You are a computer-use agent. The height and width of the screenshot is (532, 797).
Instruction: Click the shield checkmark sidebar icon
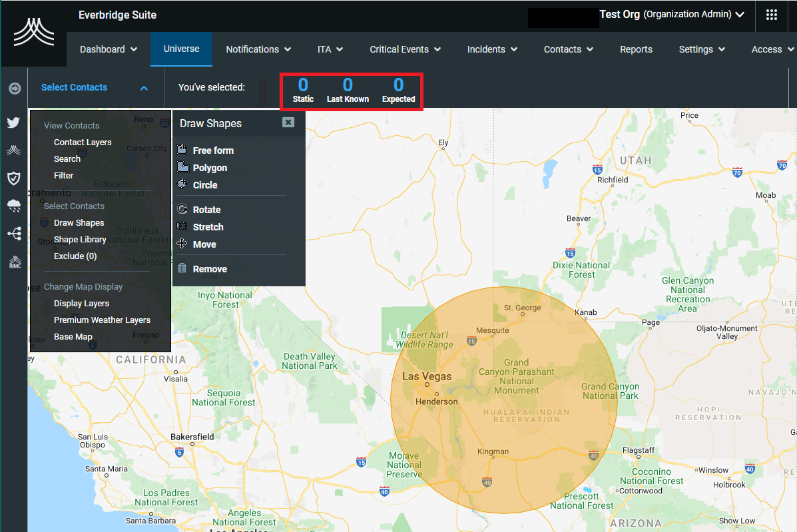[x=13, y=177]
